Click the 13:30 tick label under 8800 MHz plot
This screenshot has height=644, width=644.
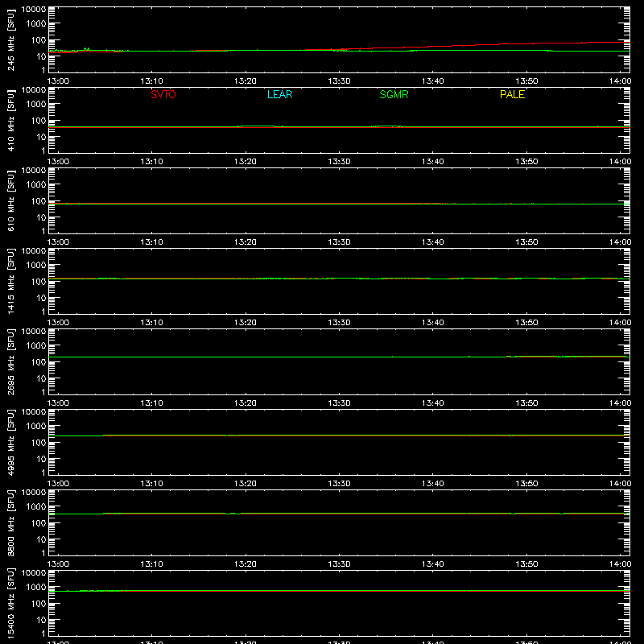(339, 564)
